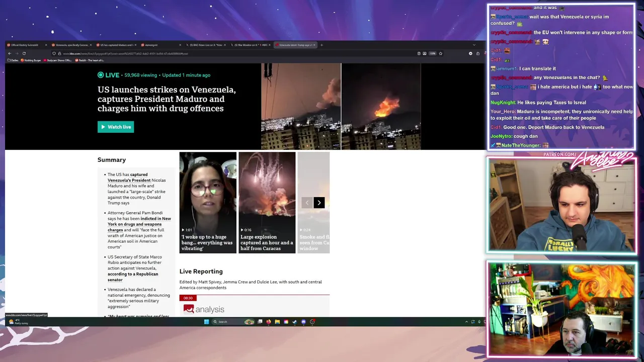
Task: Click the Watch live button
Action: pyautogui.click(x=116, y=127)
